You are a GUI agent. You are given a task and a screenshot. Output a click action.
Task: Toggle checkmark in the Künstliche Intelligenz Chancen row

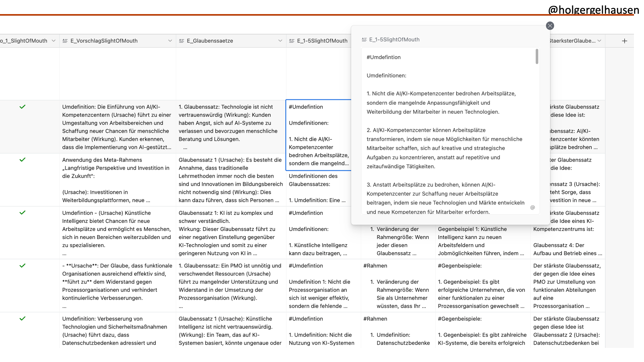tap(22, 213)
